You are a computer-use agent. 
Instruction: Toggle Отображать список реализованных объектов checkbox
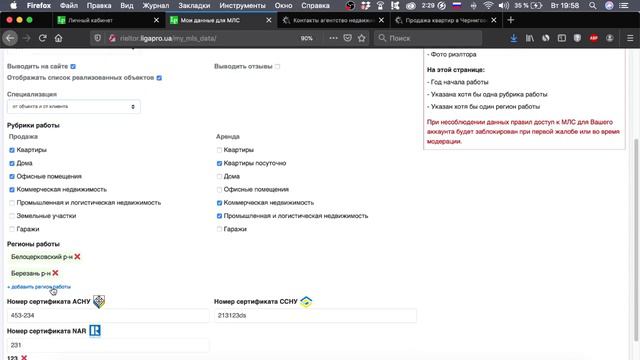pos(159,78)
